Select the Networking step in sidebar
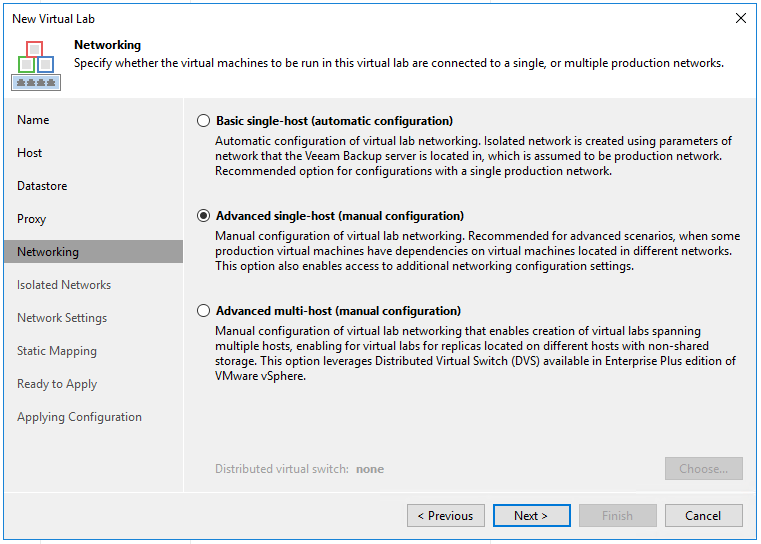 coord(48,252)
